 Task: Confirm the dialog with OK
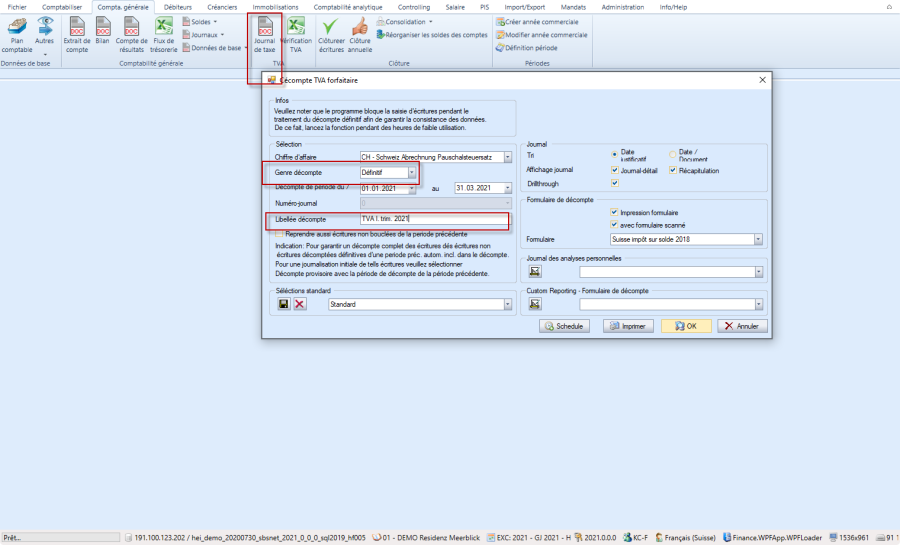[x=686, y=326]
